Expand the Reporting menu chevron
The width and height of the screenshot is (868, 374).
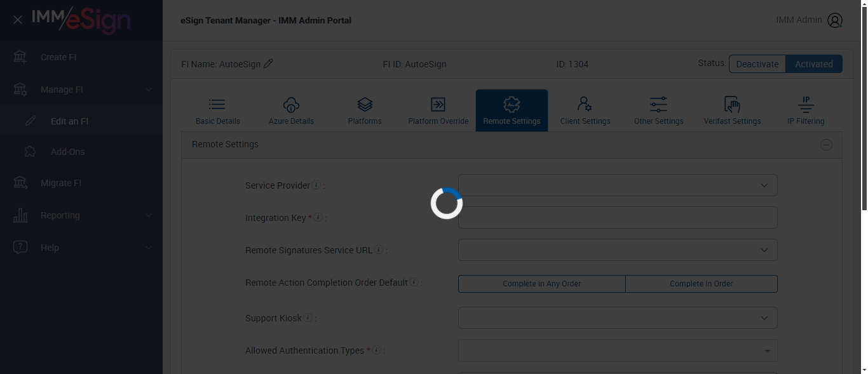coord(149,215)
